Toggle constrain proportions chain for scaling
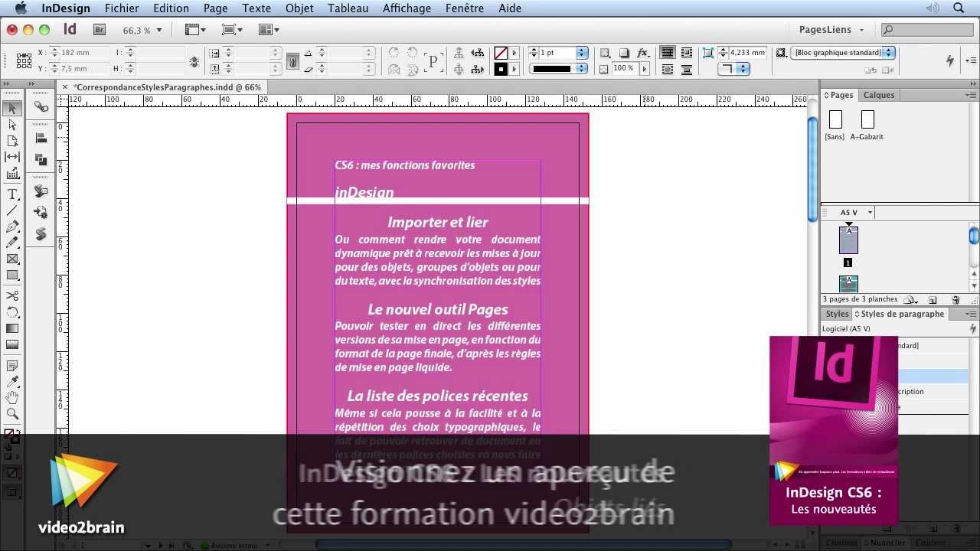The image size is (980, 551). click(292, 60)
